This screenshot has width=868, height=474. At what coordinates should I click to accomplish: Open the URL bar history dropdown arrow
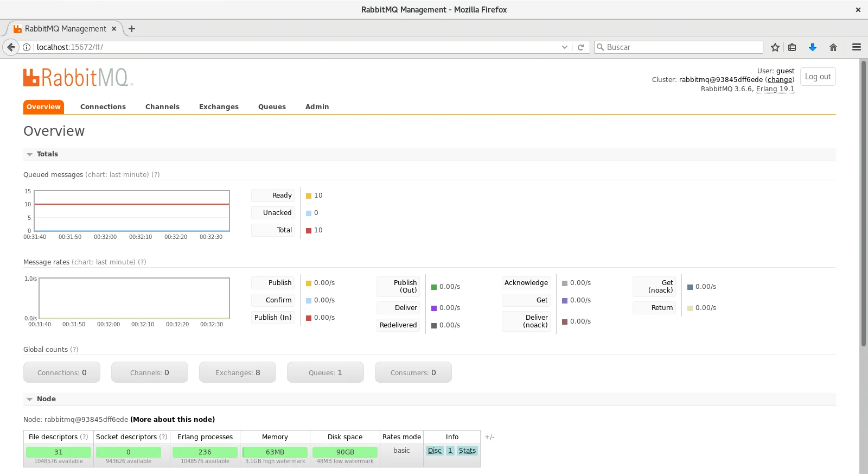(565, 47)
